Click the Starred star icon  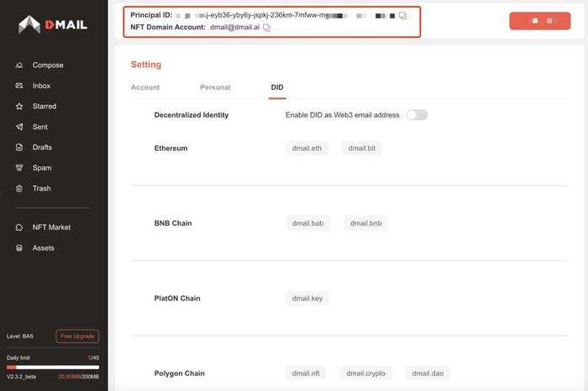(x=19, y=107)
